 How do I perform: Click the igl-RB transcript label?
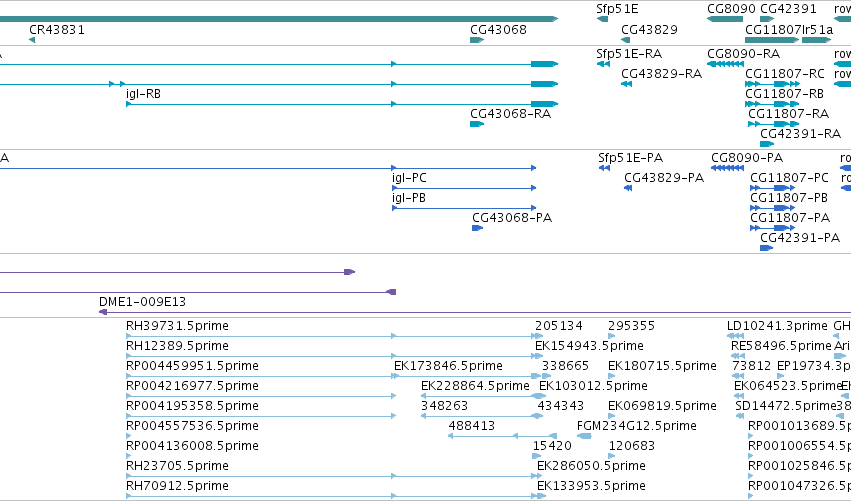click(143, 94)
